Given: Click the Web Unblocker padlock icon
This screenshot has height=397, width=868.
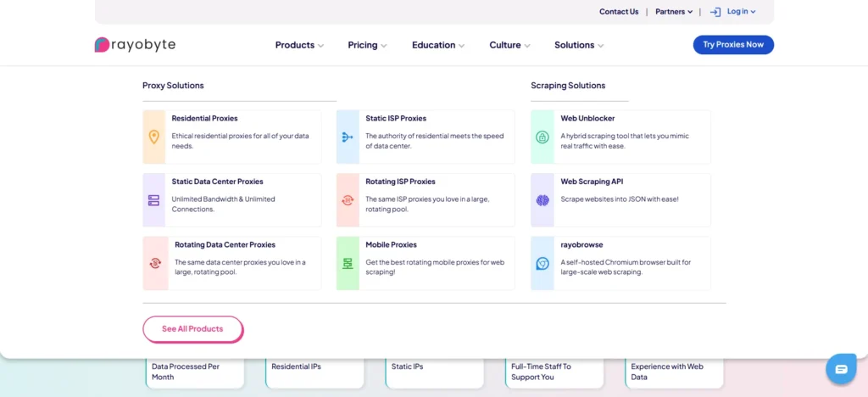Looking at the screenshot, I should click(542, 137).
